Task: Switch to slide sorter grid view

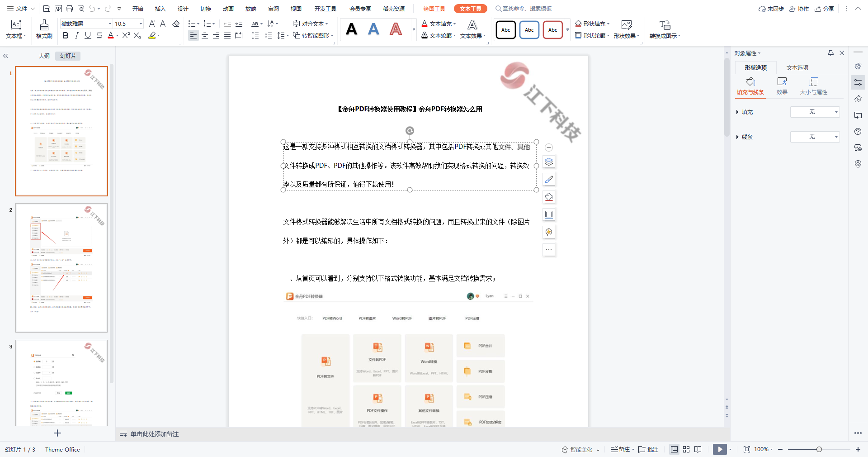Action: [x=686, y=449]
